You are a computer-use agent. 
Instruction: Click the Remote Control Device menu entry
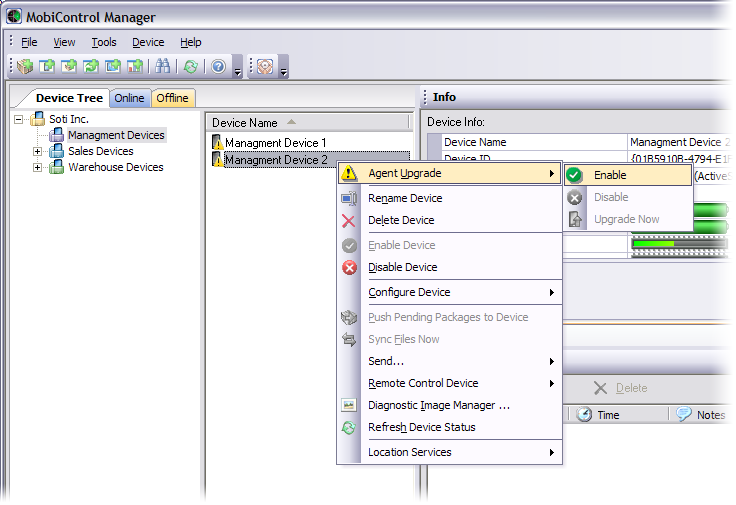(x=450, y=383)
